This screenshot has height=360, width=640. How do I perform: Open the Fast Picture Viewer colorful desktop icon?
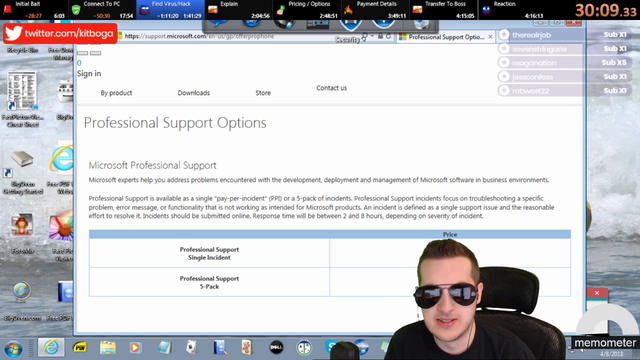click(61, 227)
